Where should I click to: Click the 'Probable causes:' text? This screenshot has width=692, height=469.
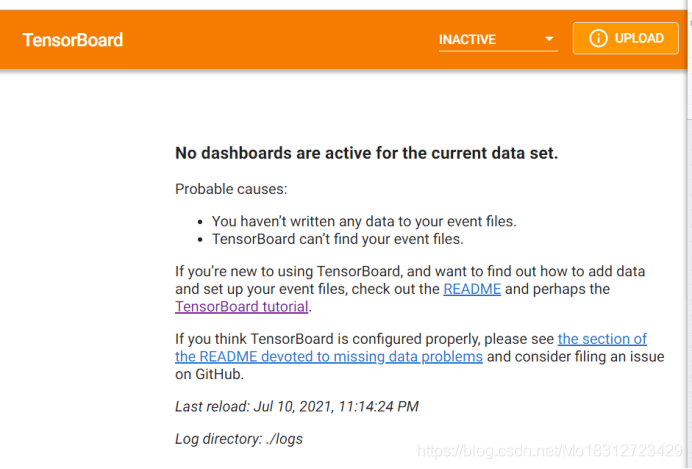click(231, 189)
